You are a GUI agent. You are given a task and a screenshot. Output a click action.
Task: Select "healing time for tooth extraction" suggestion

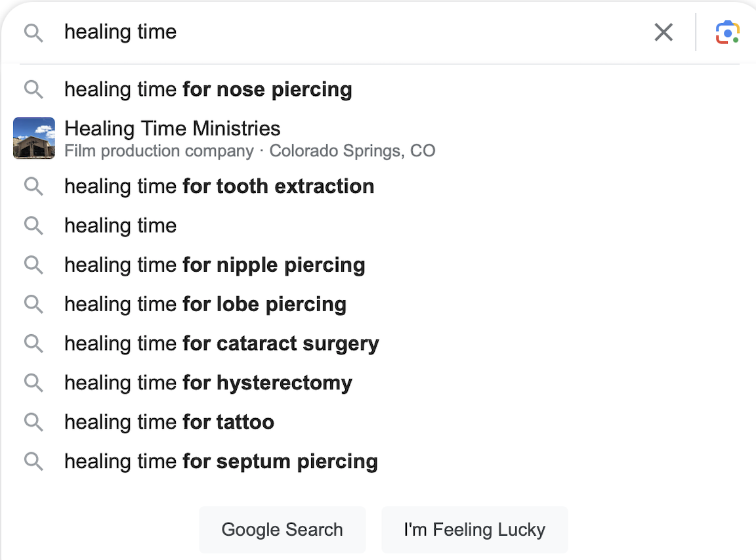point(219,186)
